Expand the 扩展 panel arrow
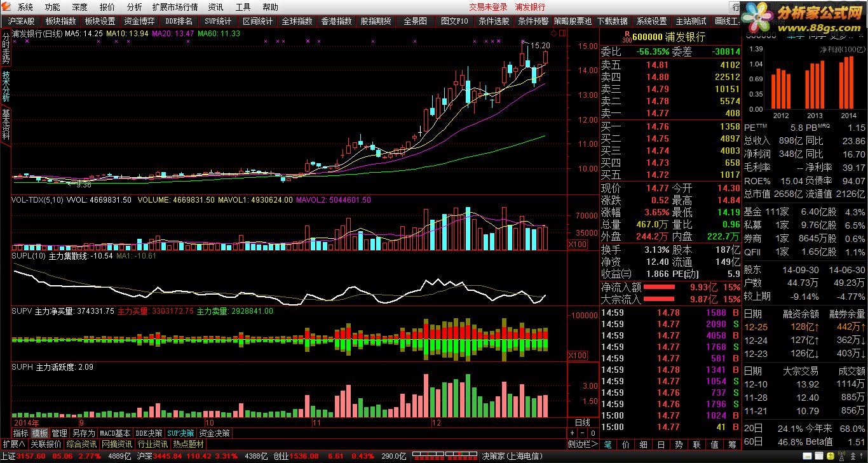Screen dimensions: 868x463 coord(13,444)
